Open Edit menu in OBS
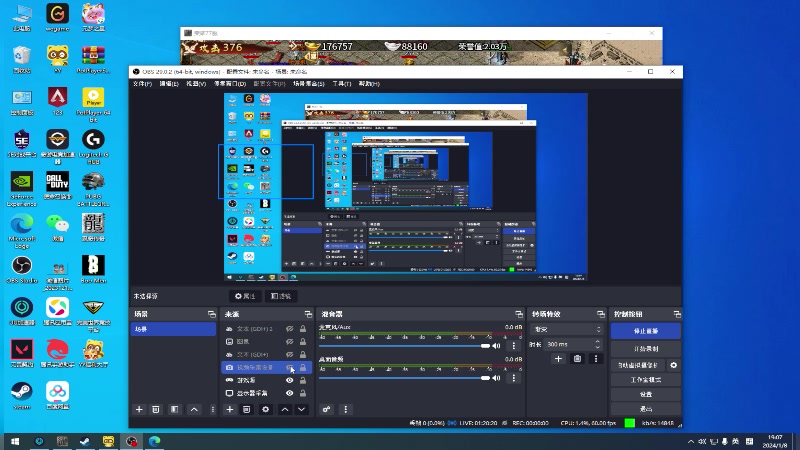Viewport: 800px width, 450px height. click(x=169, y=84)
